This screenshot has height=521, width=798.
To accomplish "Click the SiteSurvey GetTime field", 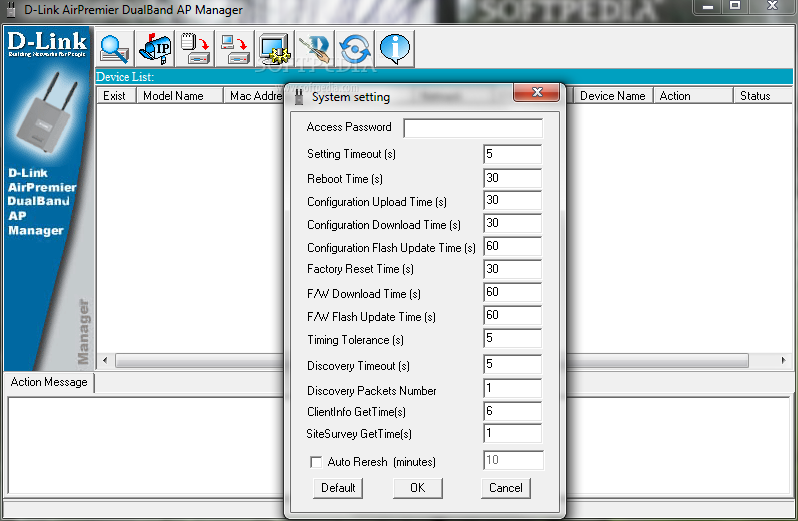I will pyautogui.click(x=512, y=433).
